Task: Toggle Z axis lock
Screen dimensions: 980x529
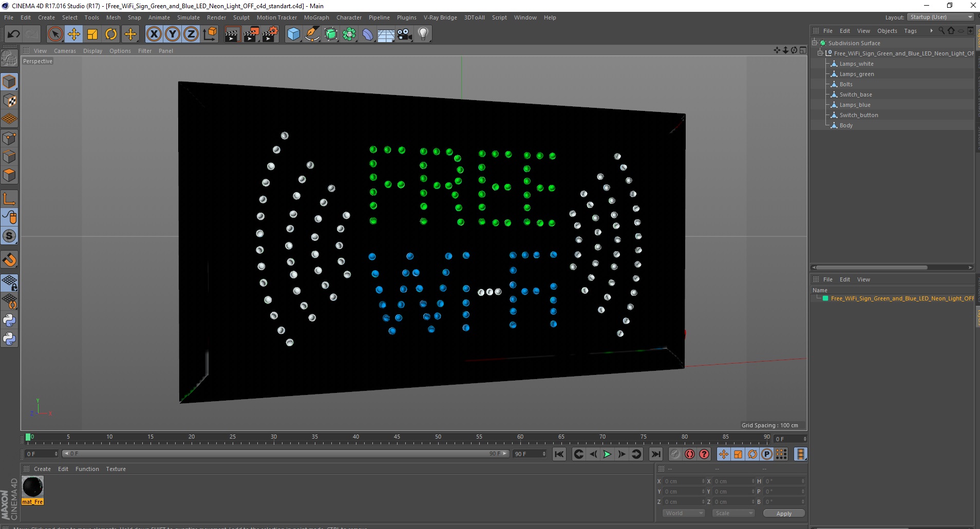Action: (x=191, y=34)
